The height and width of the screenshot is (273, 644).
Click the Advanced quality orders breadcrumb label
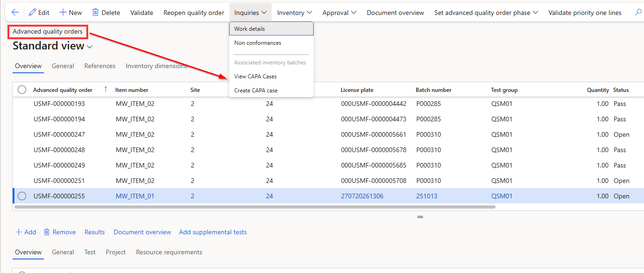pos(48,32)
